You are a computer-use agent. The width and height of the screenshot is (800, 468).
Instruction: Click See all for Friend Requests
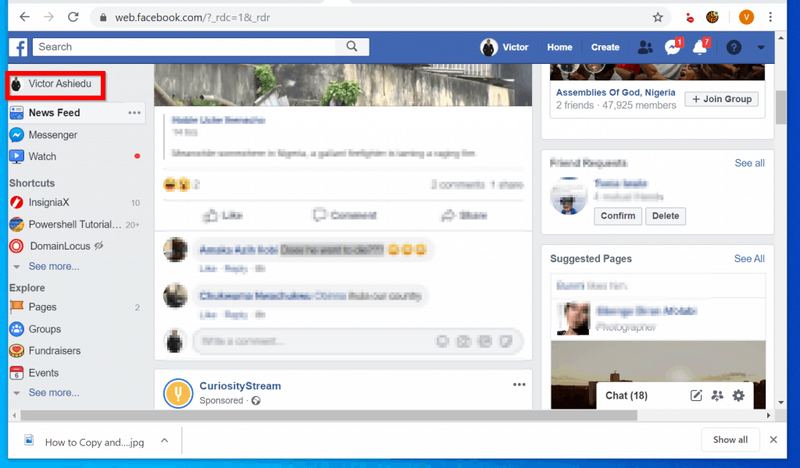[749, 163]
